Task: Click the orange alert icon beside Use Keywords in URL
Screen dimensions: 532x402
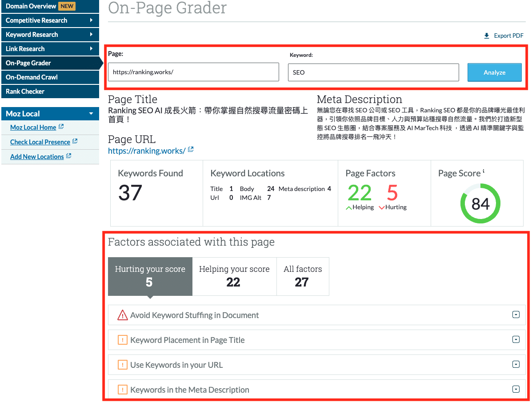Action: point(122,365)
